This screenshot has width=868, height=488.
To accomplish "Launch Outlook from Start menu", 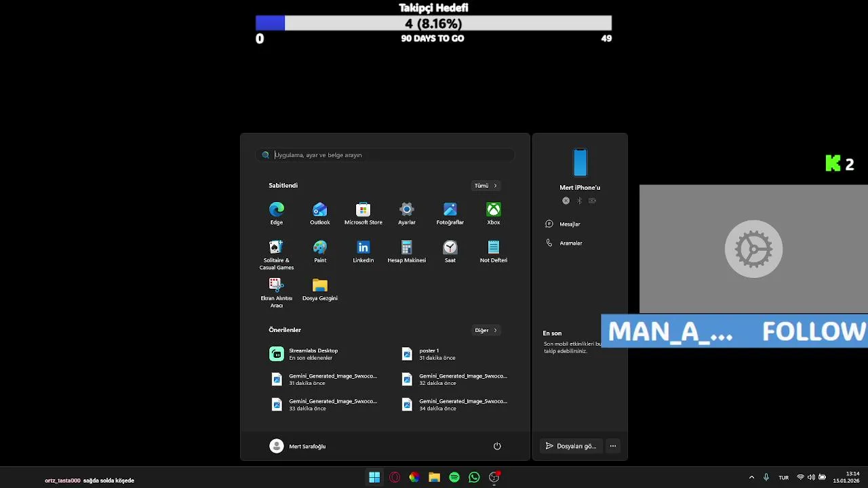I will (320, 213).
